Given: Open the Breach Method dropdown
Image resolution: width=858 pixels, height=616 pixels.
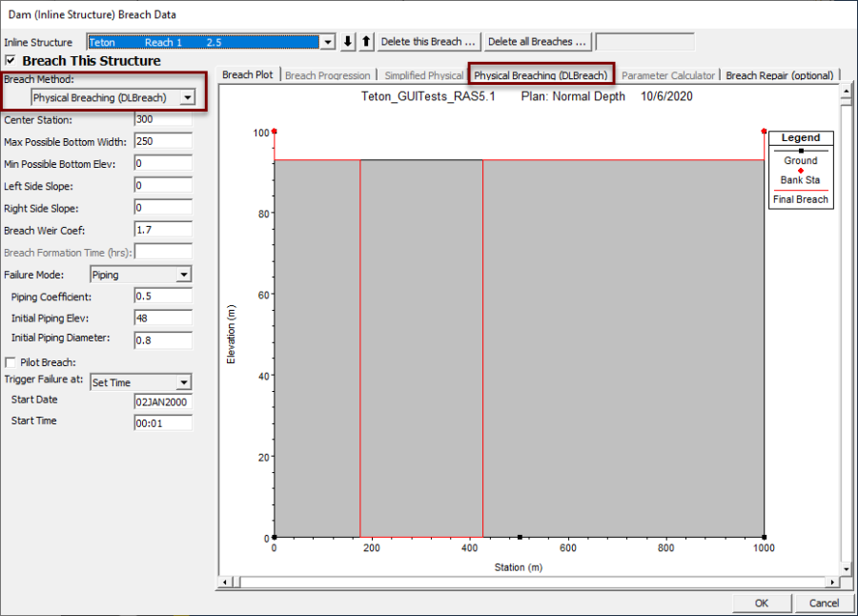Looking at the screenshot, I should point(188,97).
